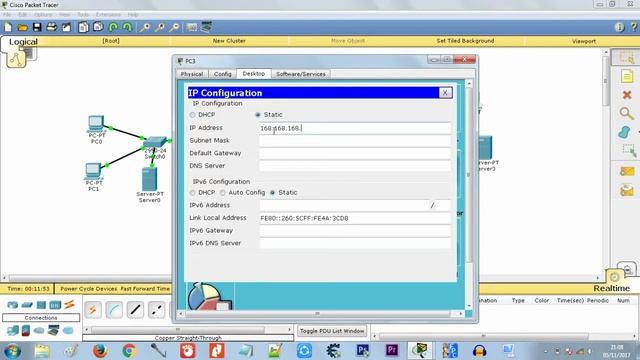Select Switches device category icon

point(27,305)
